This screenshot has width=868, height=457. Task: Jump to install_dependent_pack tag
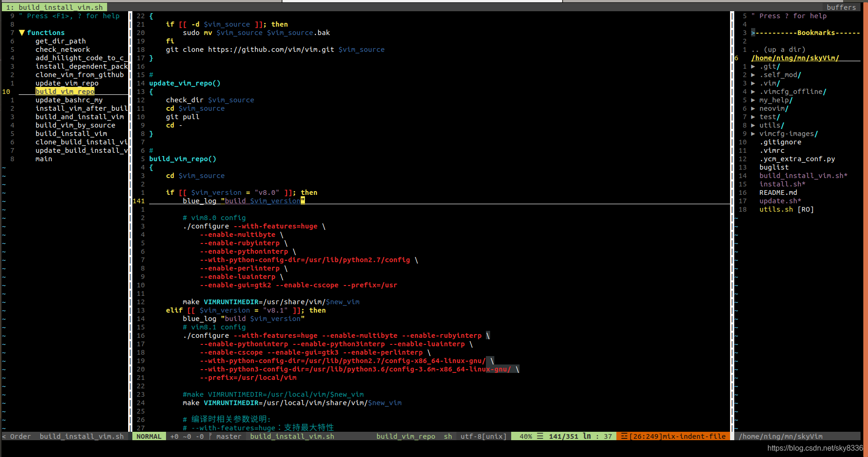[x=82, y=66]
